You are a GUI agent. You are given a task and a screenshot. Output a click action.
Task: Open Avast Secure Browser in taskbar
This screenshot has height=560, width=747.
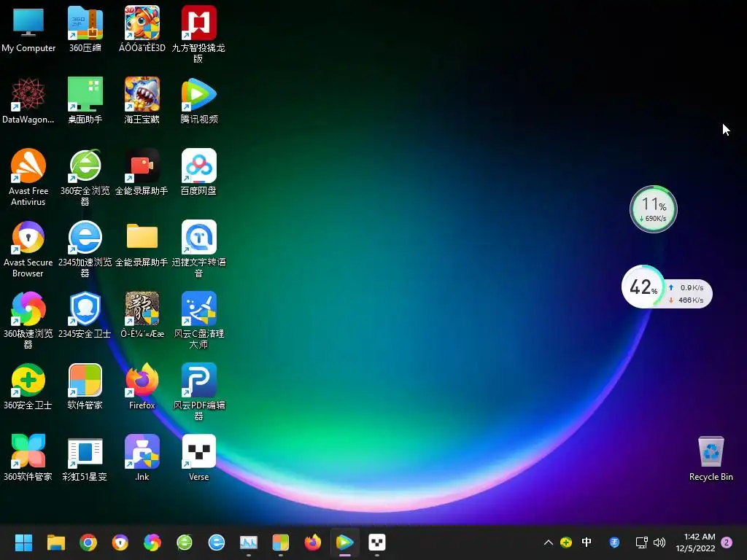pos(120,542)
